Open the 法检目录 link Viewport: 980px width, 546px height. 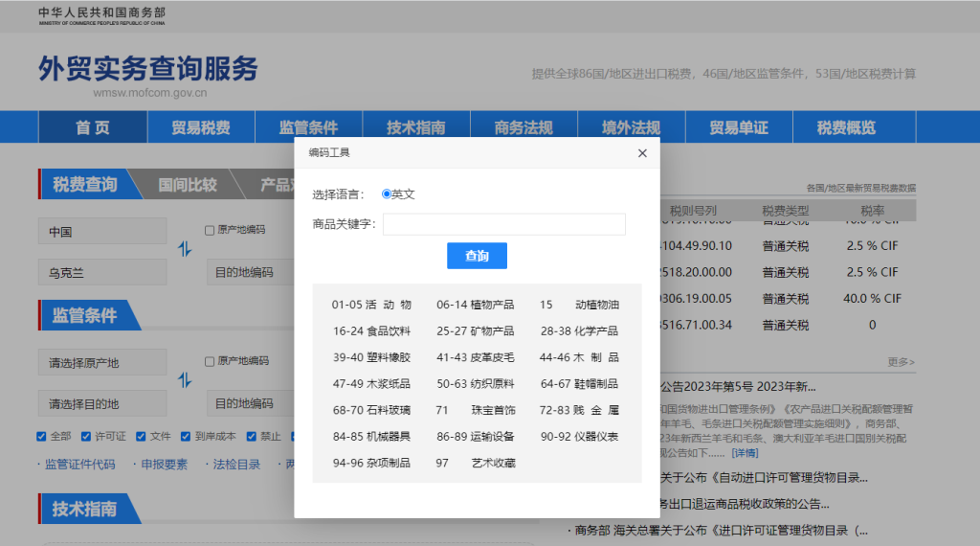pos(236,464)
